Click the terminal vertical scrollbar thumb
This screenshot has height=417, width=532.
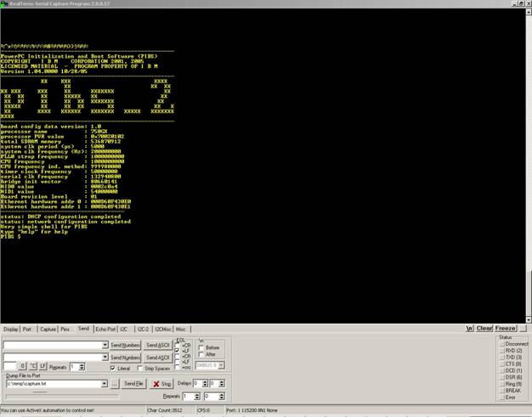(x=529, y=294)
